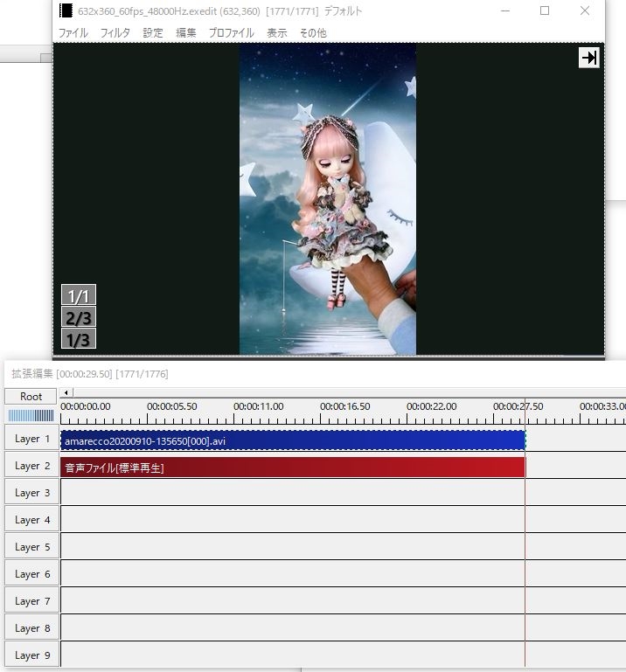Open the ファイル menu

(x=73, y=33)
